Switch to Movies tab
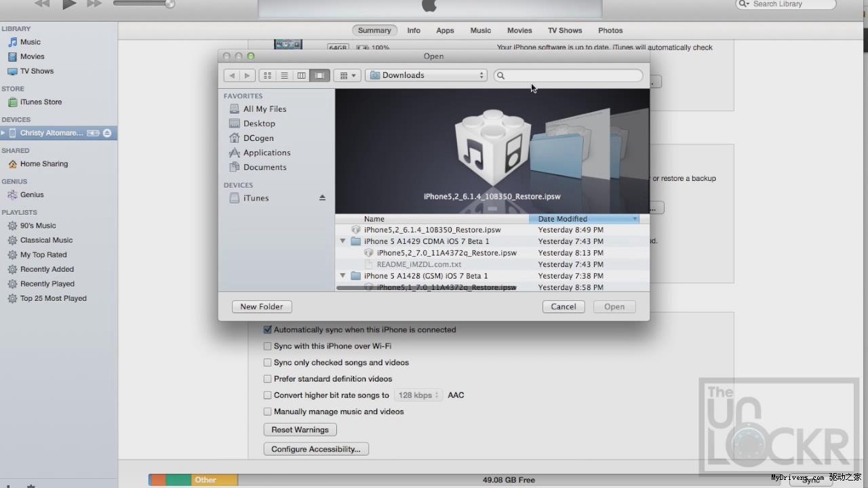Viewport: 868px width, 488px height. 519,30
